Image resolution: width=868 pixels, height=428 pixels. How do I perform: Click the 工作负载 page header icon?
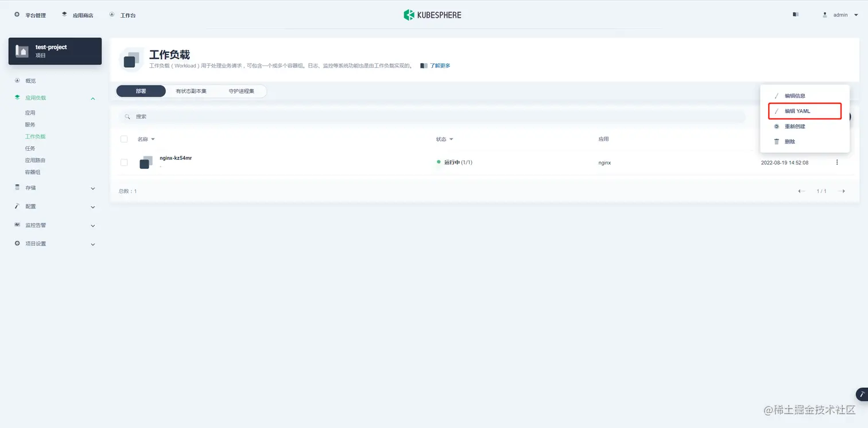[x=131, y=60]
